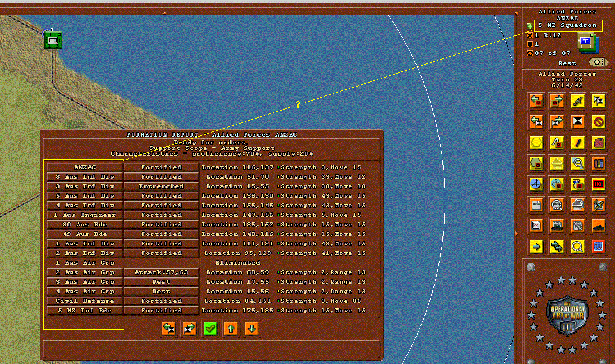Image resolution: width=615 pixels, height=364 pixels.
Task: Click Fortified status of 49 Aus Bde
Action: coord(161,234)
